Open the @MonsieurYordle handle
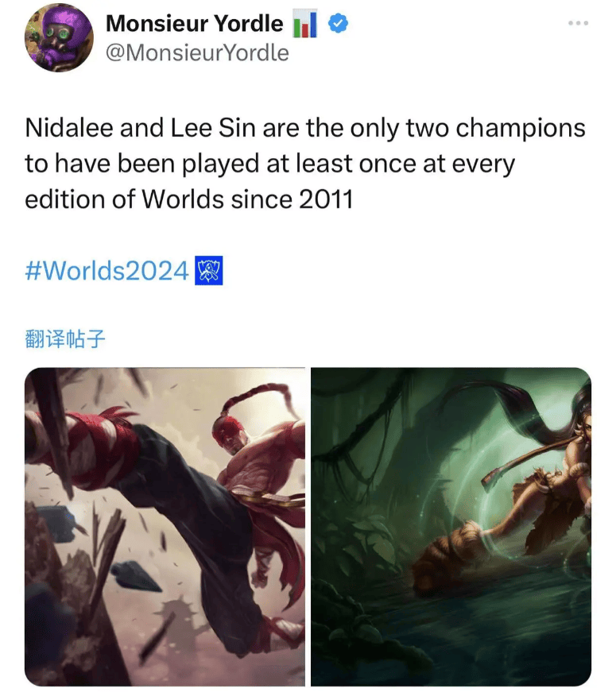 197,52
